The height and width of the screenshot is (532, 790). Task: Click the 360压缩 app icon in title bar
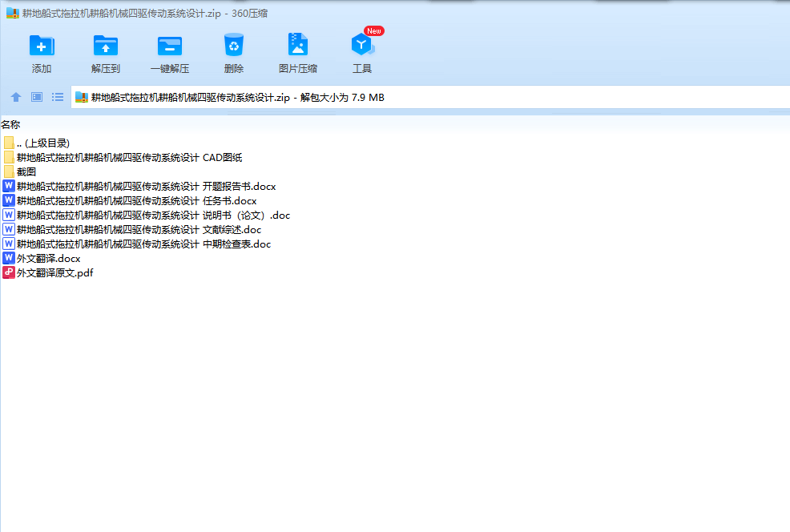point(13,13)
